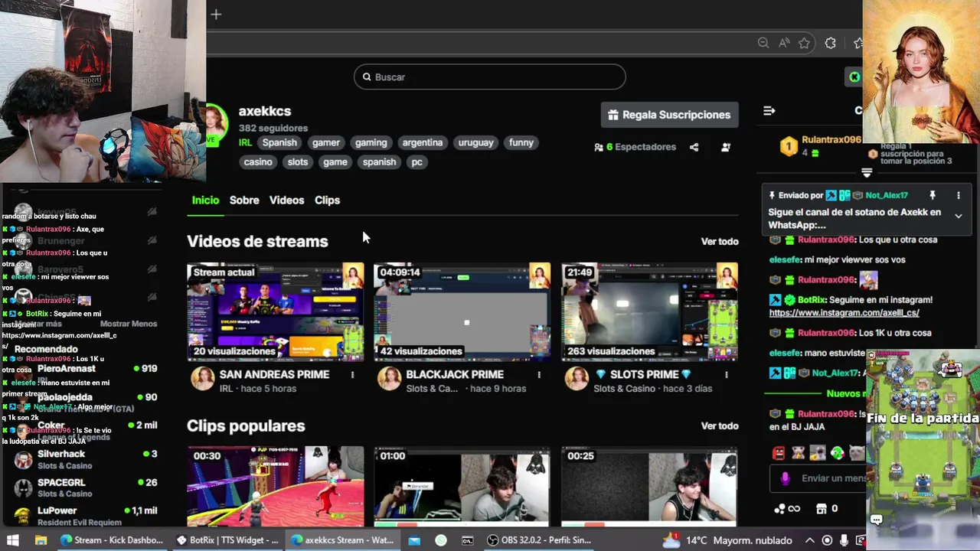Click the follow user icon beside the share icon

tap(726, 147)
